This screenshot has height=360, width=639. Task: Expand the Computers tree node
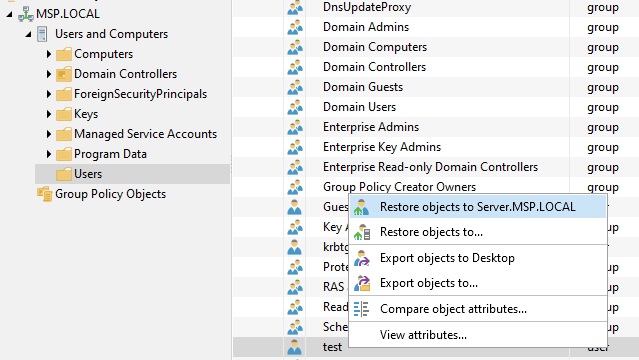point(48,54)
